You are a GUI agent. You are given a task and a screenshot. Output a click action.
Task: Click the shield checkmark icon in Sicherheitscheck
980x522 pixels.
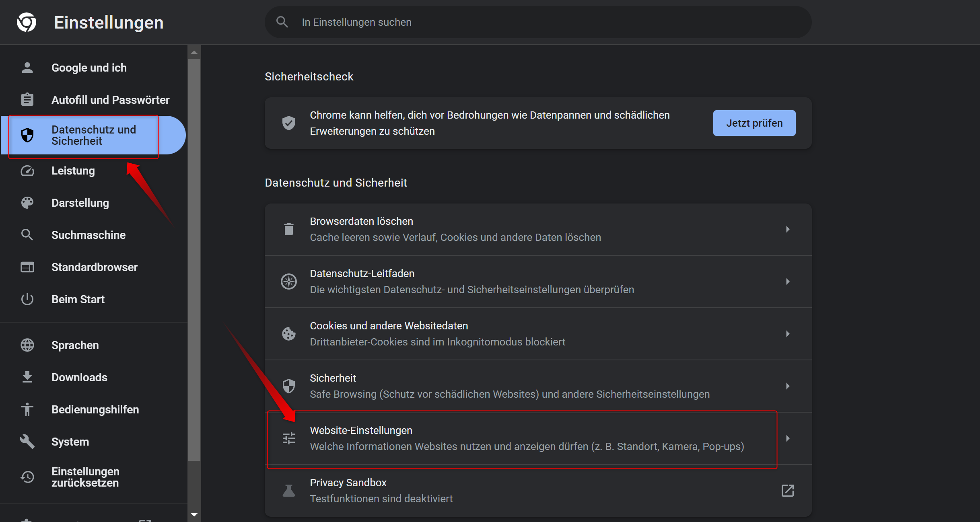[288, 123]
